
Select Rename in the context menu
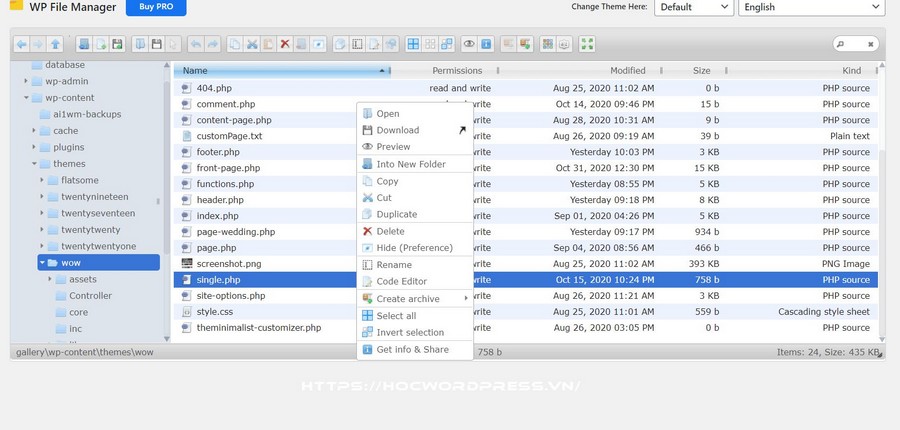[x=393, y=265]
